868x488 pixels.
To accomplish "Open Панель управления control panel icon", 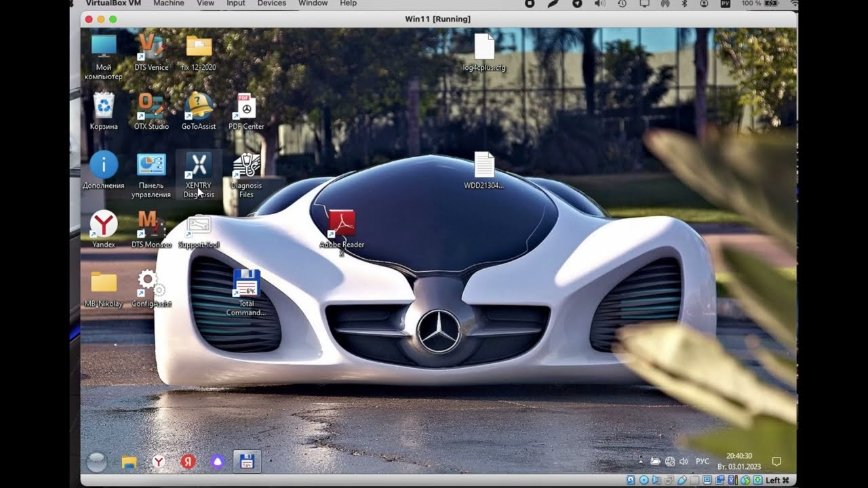I will [151, 175].
